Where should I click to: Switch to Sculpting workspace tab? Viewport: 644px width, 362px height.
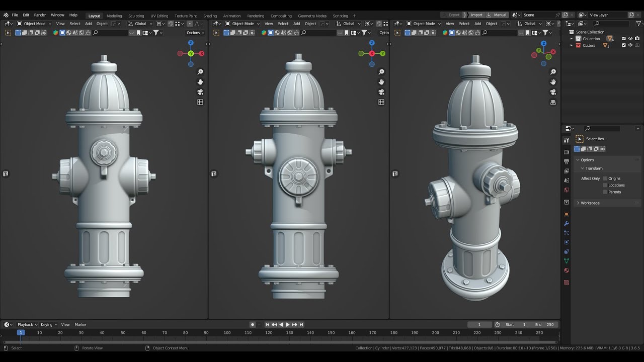(136, 16)
